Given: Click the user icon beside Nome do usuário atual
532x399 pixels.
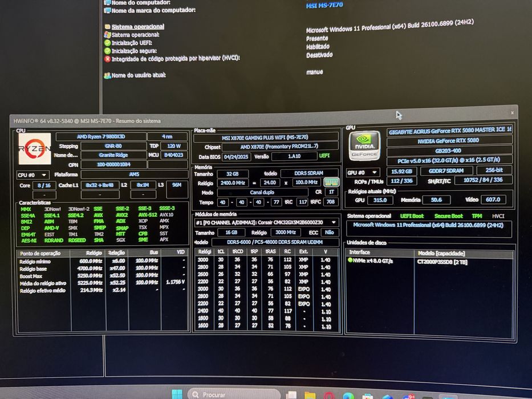Looking at the screenshot, I should point(108,75).
